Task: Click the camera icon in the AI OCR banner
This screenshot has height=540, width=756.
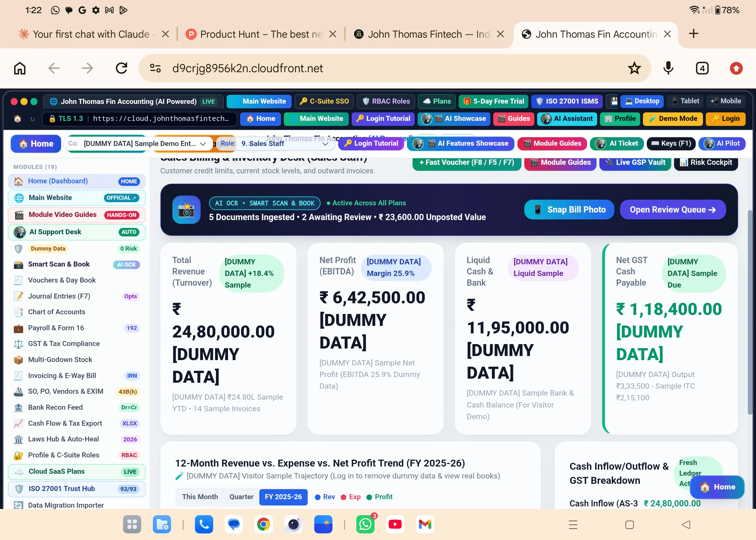Action: [186, 209]
